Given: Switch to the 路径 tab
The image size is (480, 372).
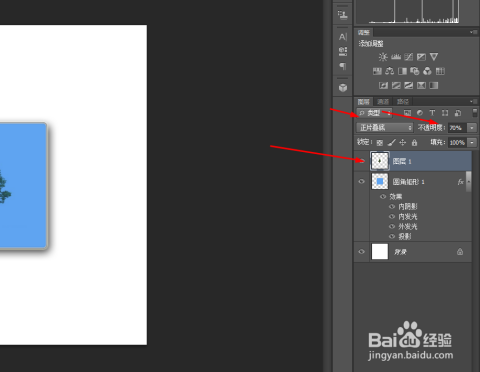Looking at the screenshot, I should pos(403,102).
